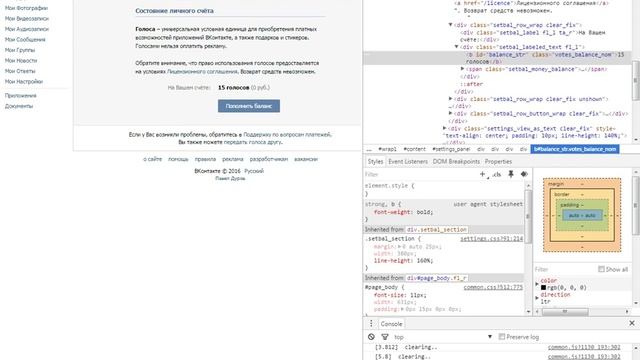Click the #settings_panel breadcrumb

pos(451,149)
